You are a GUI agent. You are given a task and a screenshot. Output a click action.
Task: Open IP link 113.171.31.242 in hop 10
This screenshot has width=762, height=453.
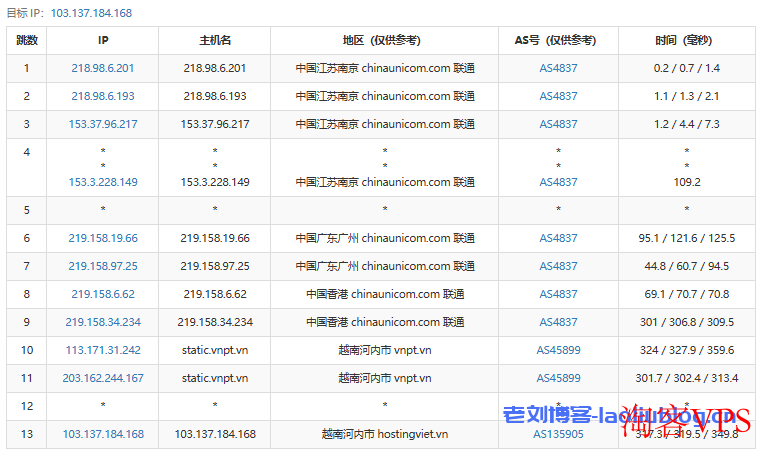(x=103, y=350)
